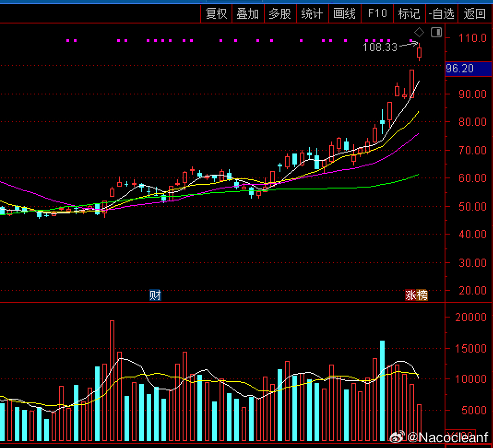The height and width of the screenshot is (448, 493).
Task: Click the tallest red volume bar
Action: (x=112, y=381)
